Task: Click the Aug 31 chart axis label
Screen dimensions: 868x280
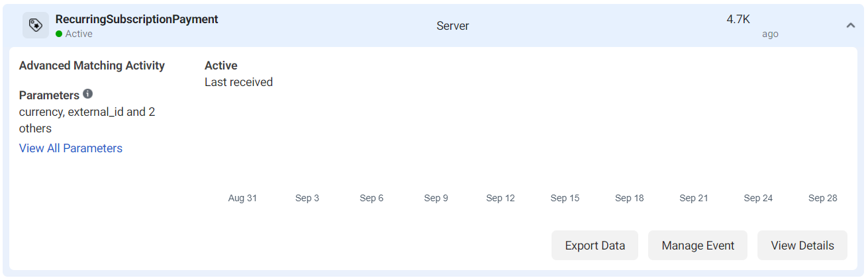Action: [242, 198]
